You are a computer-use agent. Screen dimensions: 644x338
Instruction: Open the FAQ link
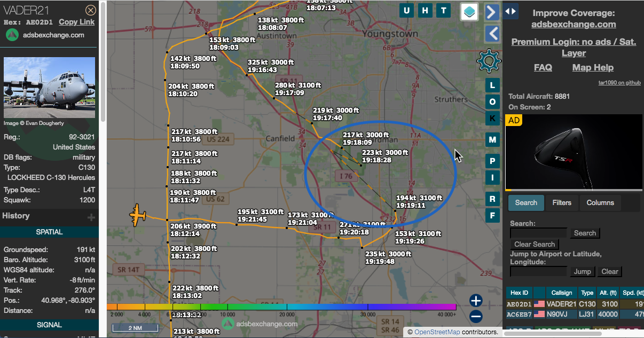pyautogui.click(x=543, y=67)
